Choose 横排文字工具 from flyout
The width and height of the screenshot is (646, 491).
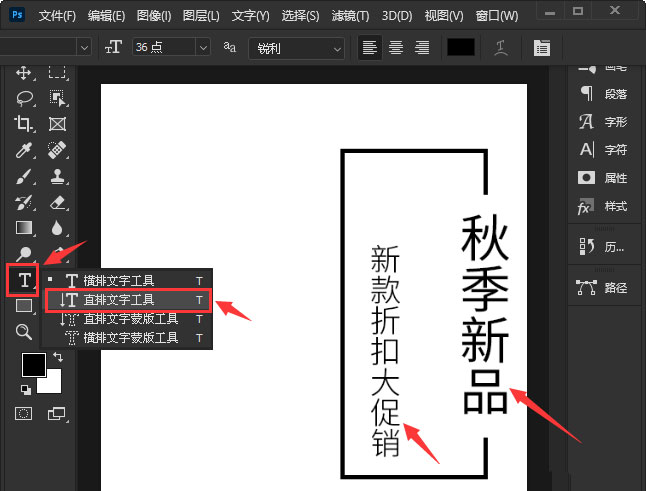pyautogui.click(x=128, y=281)
